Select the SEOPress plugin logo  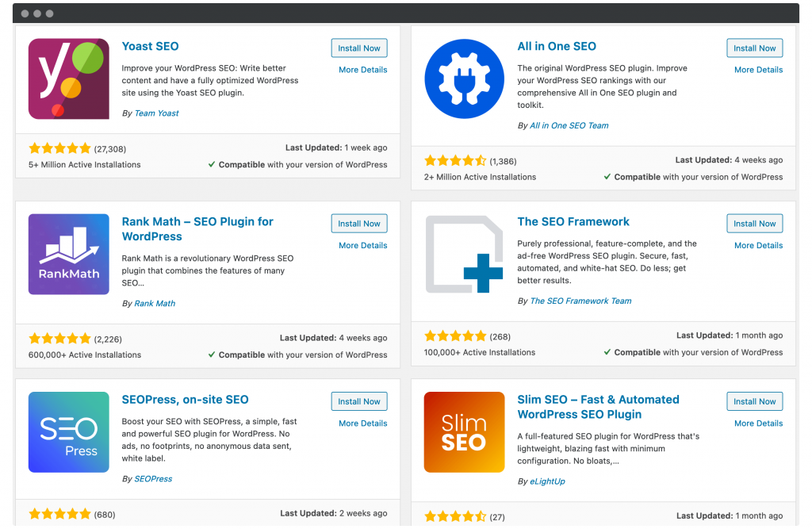(x=69, y=432)
